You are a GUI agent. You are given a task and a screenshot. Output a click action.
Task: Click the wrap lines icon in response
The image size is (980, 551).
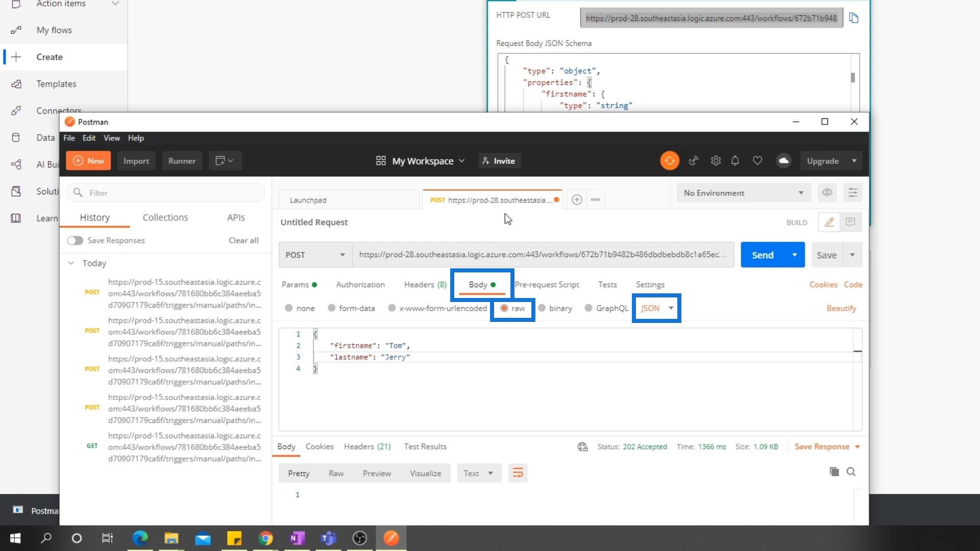click(518, 473)
